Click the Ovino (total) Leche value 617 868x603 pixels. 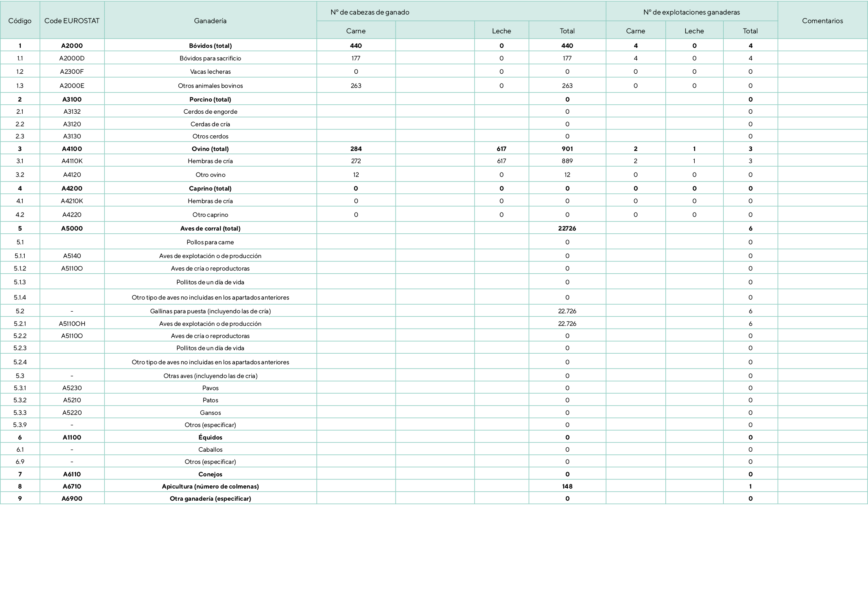coord(501,149)
